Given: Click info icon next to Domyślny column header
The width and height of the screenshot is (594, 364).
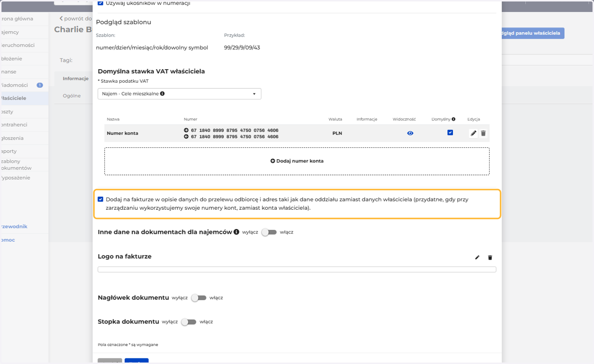Looking at the screenshot, I should click(x=453, y=119).
